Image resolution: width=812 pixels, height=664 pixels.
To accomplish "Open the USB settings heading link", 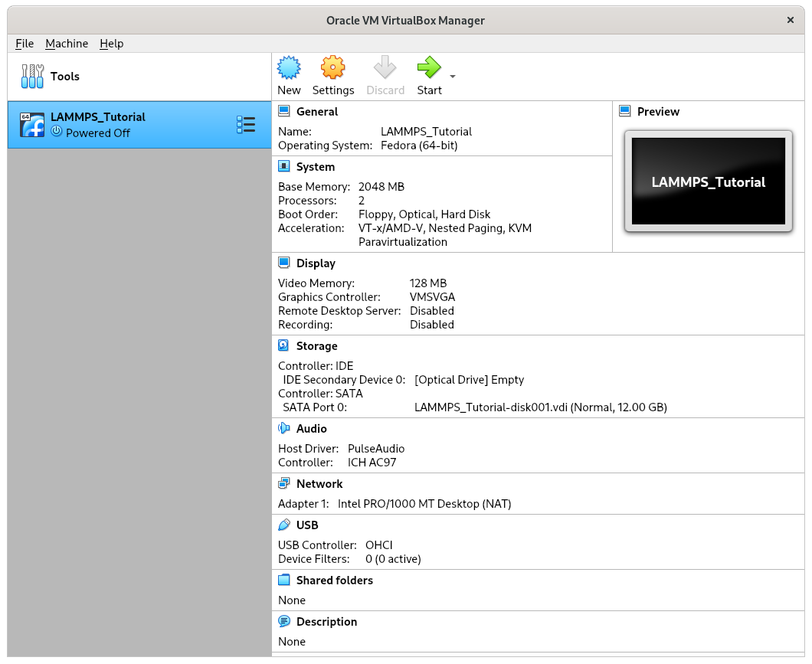I will 307,525.
